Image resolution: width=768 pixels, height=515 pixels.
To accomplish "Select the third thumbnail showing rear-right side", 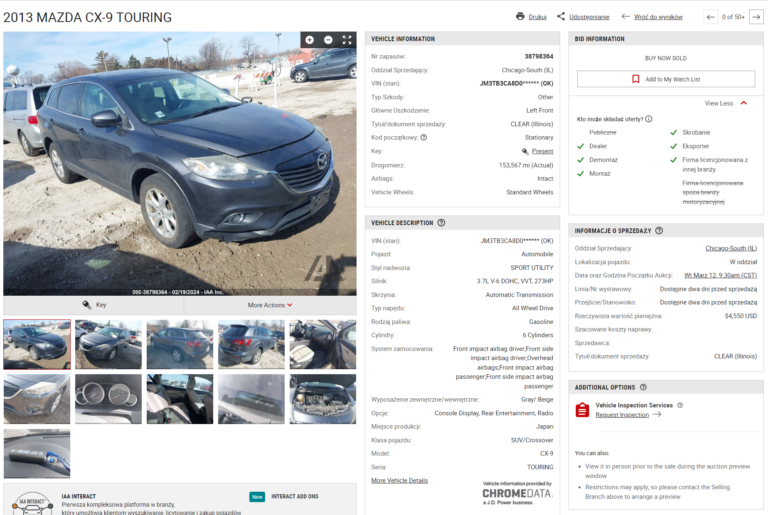I will coord(180,344).
